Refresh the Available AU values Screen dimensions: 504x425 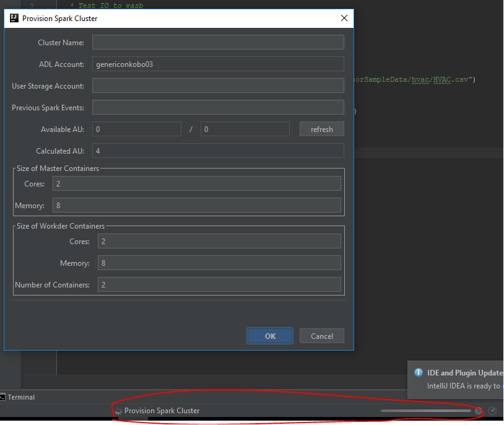tap(321, 129)
